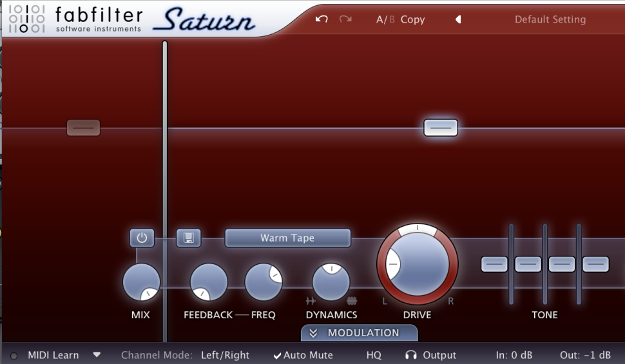Click the MIX knob
Viewport: 625px width, 364px height.
pos(141,282)
